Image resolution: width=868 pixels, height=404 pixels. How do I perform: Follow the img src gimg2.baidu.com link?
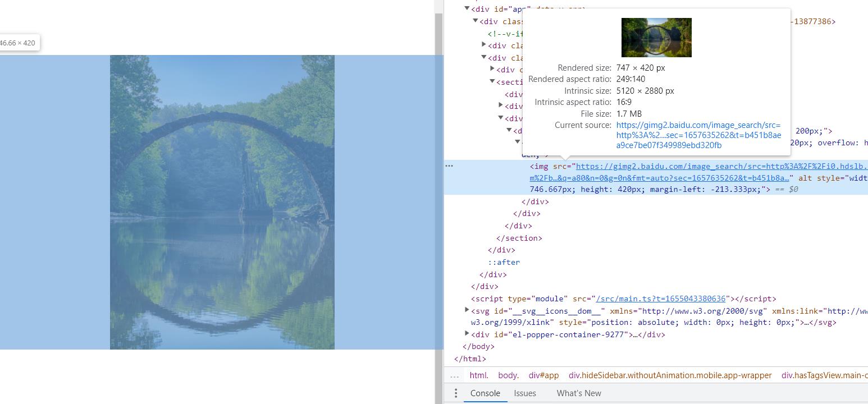721,172
